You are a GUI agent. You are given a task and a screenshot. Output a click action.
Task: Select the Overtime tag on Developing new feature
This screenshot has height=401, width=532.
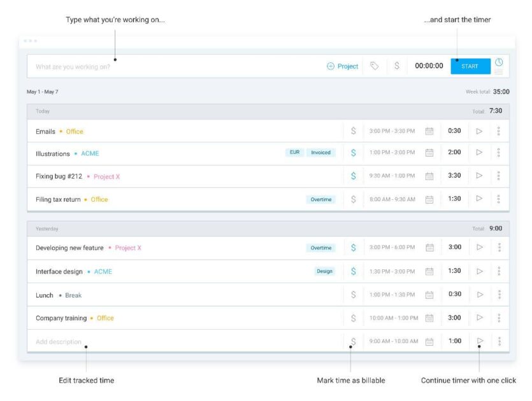(320, 248)
